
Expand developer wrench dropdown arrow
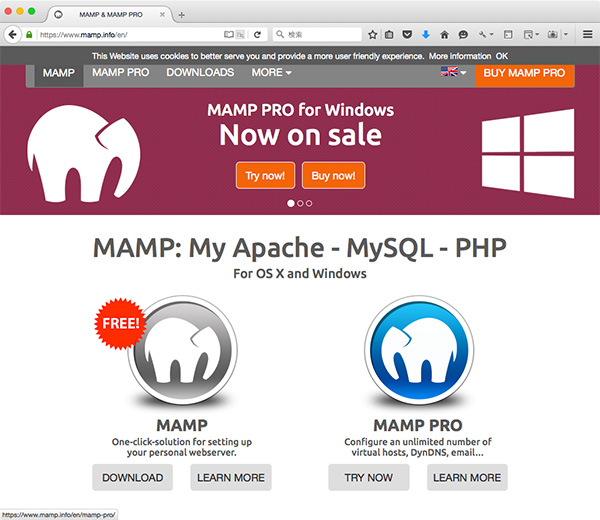coord(492,35)
